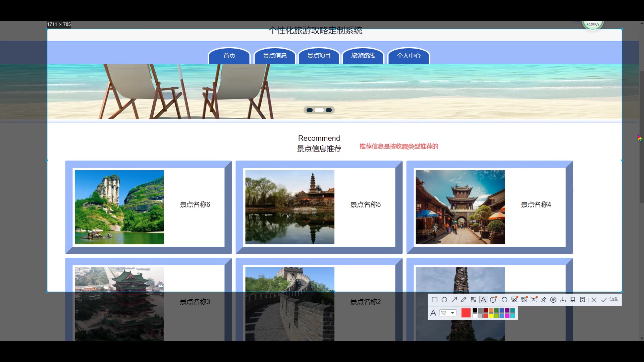This screenshot has height=362, width=644.
Task: Select first carousel indicator dot
Action: (x=309, y=110)
